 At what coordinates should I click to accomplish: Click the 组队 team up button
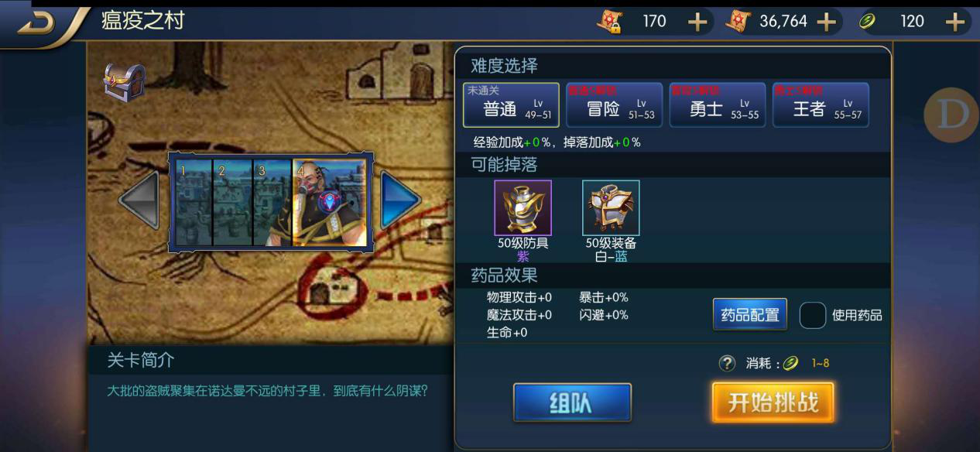(x=572, y=402)
